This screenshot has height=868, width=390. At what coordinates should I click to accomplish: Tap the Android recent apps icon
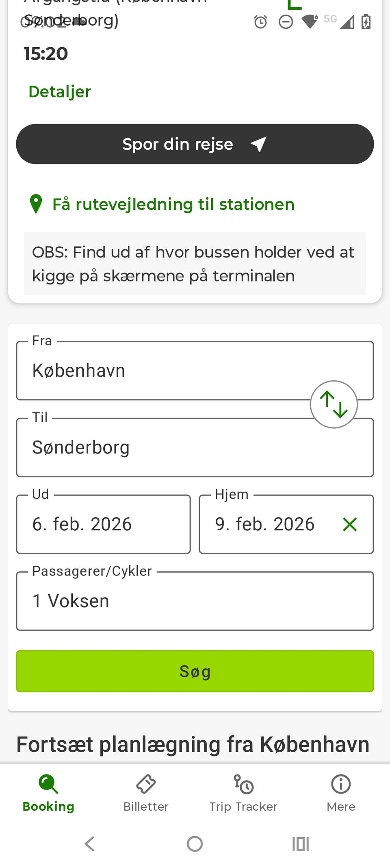(x=301, y=844)
